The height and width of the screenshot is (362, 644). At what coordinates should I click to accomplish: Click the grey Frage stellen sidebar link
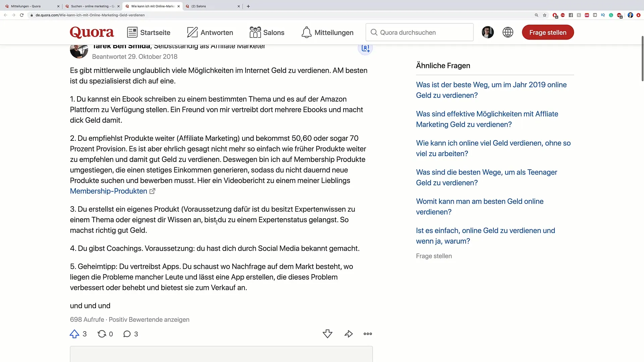434,256
